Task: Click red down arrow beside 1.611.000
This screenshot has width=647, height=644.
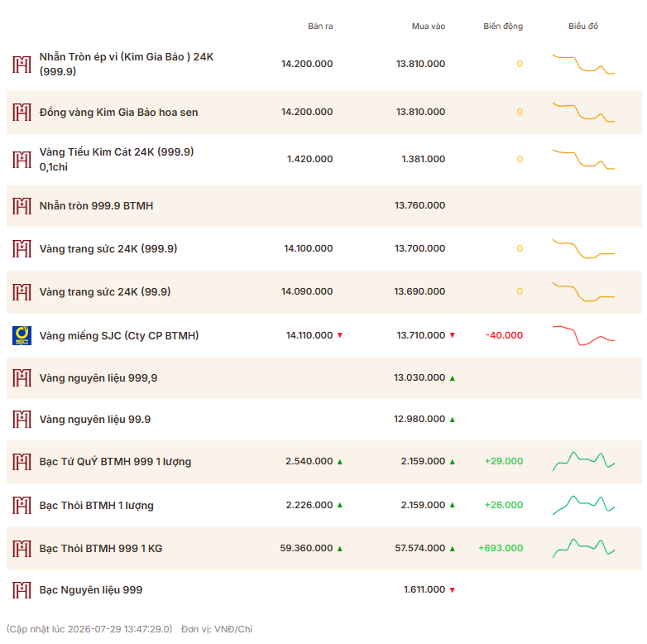Action: tap(453, 590)
